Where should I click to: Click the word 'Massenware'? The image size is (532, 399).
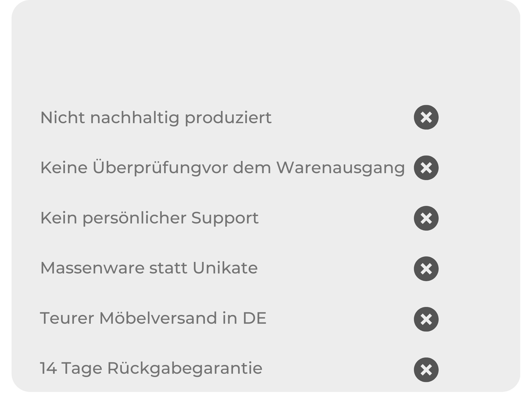[x=92, y=268]
